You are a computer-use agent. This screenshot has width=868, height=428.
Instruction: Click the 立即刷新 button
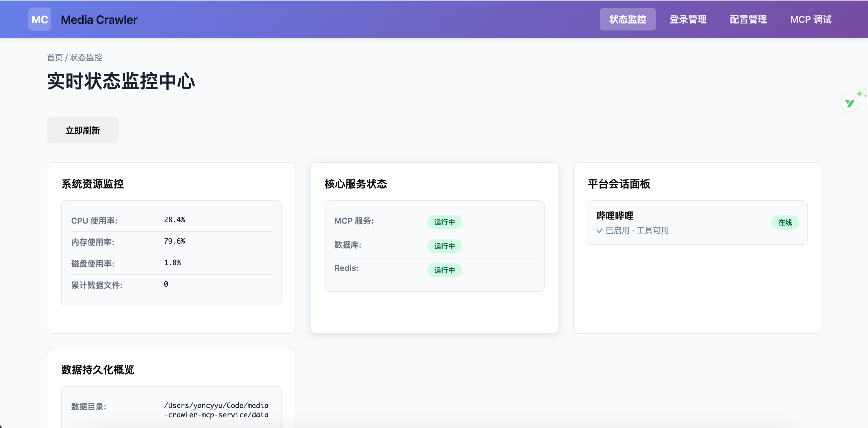coord(82,130)
